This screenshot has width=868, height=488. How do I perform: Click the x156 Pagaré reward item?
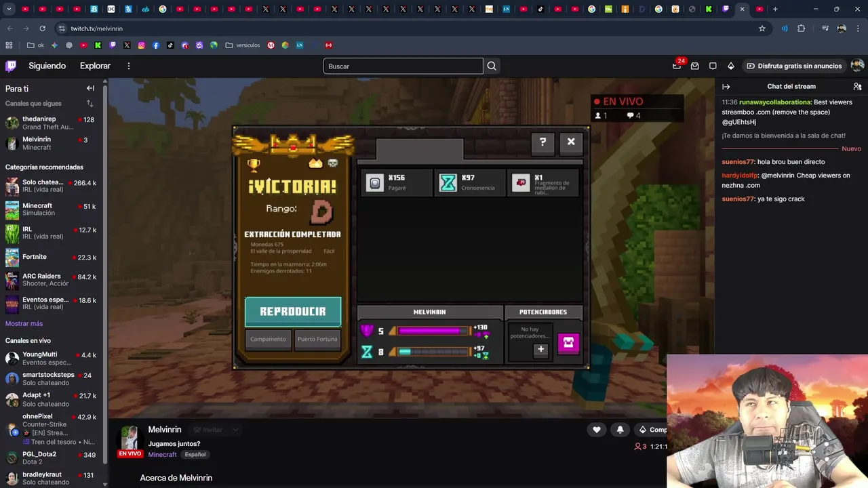[397, 182]
